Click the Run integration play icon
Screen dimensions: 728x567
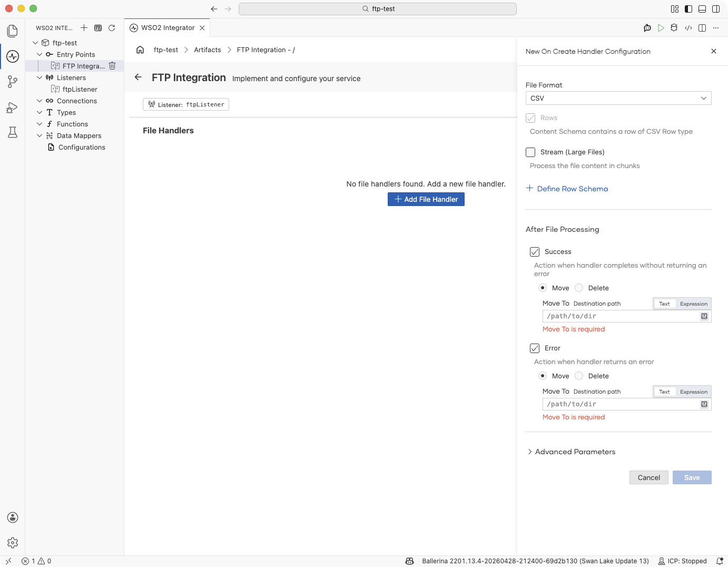point(661,28)
